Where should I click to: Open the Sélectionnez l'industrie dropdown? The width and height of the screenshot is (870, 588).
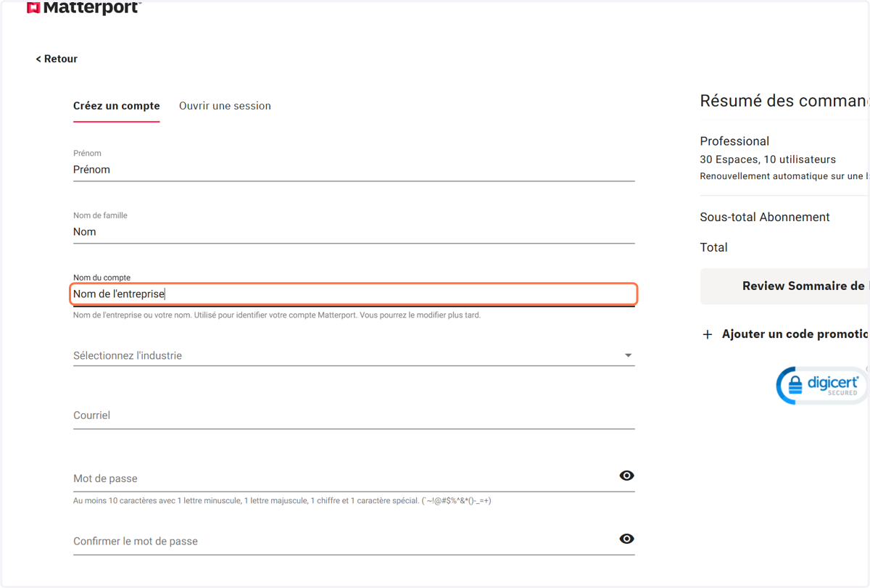tap(354, 355)
